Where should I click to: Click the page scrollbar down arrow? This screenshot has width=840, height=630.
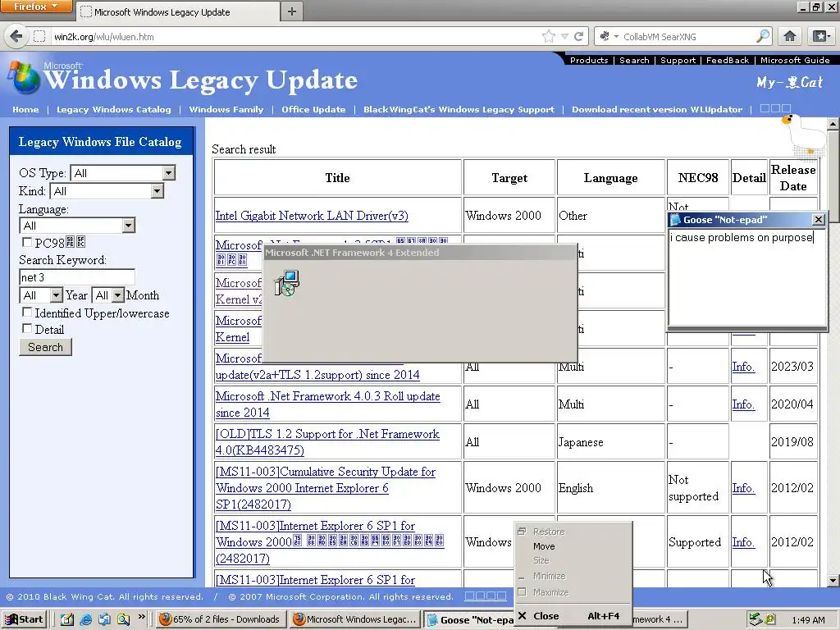point(833,580)
